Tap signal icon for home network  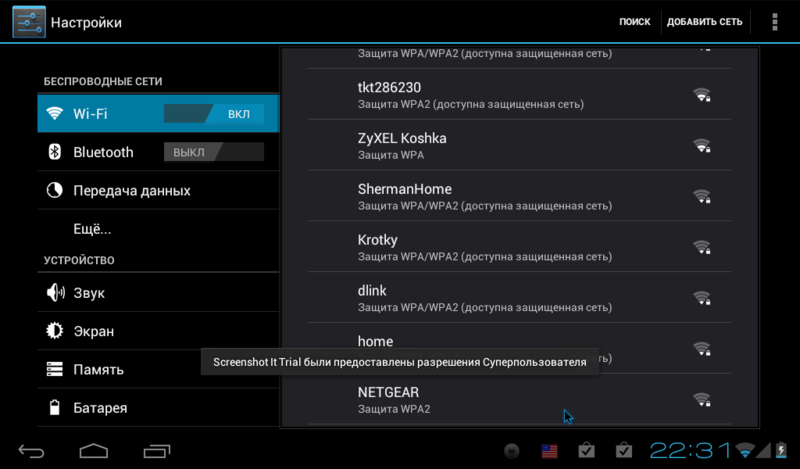[702, 349]
